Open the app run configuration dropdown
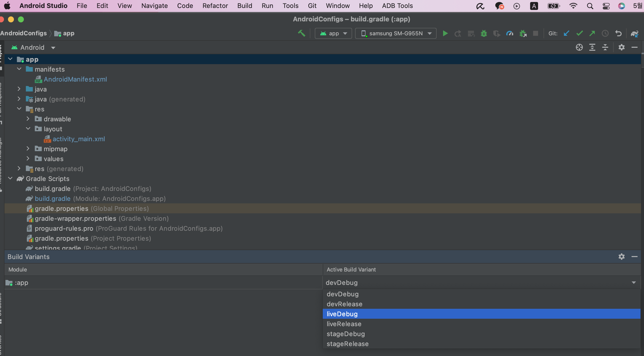Screen dimensions: 644x356 coord(333,33)
